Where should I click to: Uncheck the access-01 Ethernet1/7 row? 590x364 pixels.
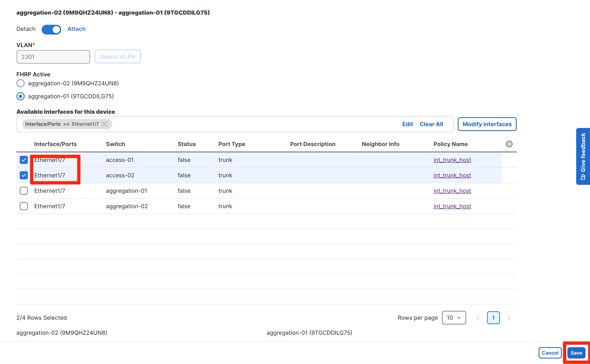click(x=24, y=160)
